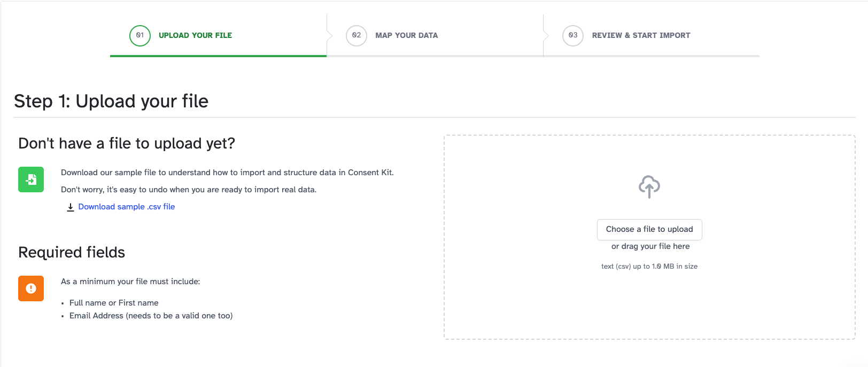Click the step 03 circle indicator
868x367 pixels.
point(572,35)
